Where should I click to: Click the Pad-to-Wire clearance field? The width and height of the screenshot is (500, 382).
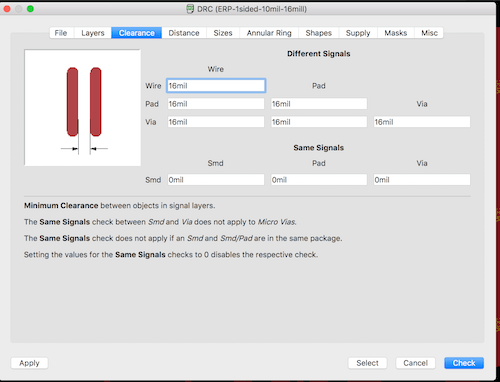click(x=216, y=104)
